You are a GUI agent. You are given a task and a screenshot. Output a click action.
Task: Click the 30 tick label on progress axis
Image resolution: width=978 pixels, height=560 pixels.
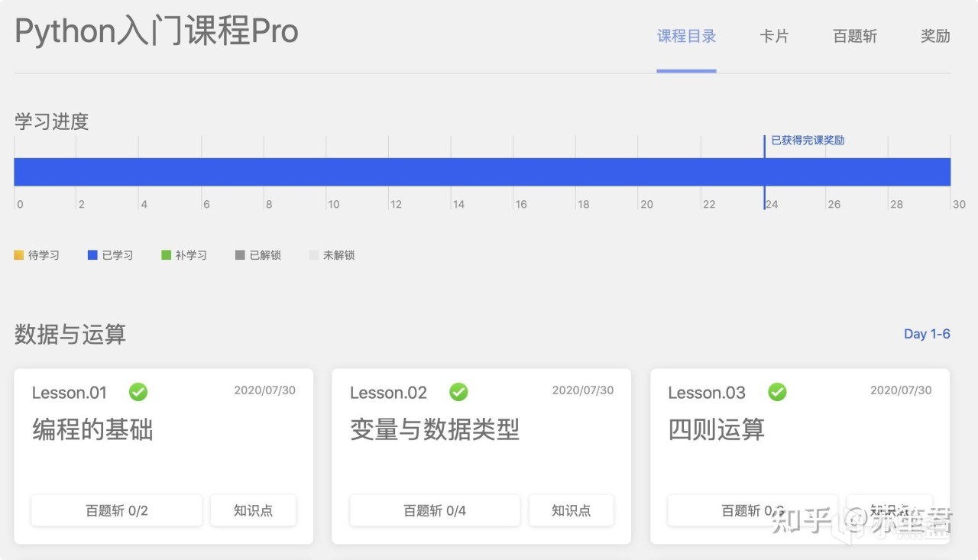click(959, 204)
